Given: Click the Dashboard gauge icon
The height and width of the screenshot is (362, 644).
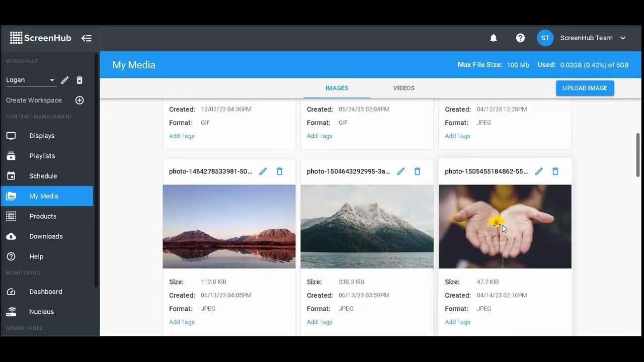Looking at the screenshot, I should 11,292.
